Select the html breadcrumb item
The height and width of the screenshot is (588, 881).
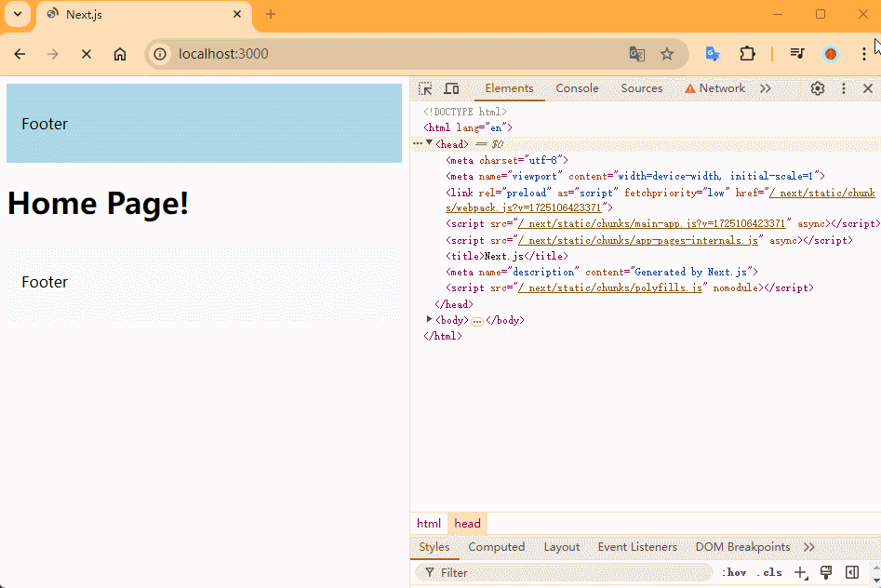click(x=429, y=524)
